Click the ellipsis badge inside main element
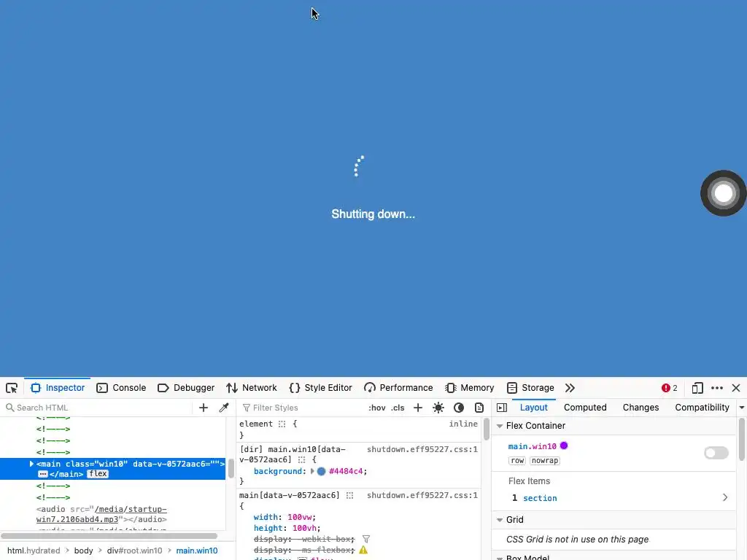747x560 pixels. tap(43, 474)
